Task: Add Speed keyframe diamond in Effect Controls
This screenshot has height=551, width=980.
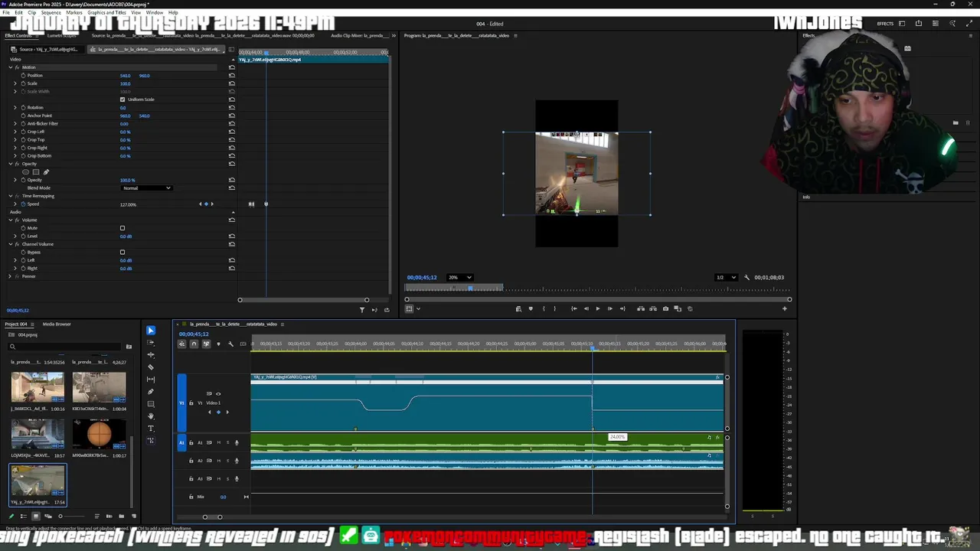Action: pyautogui.click(x=206, y=204)
